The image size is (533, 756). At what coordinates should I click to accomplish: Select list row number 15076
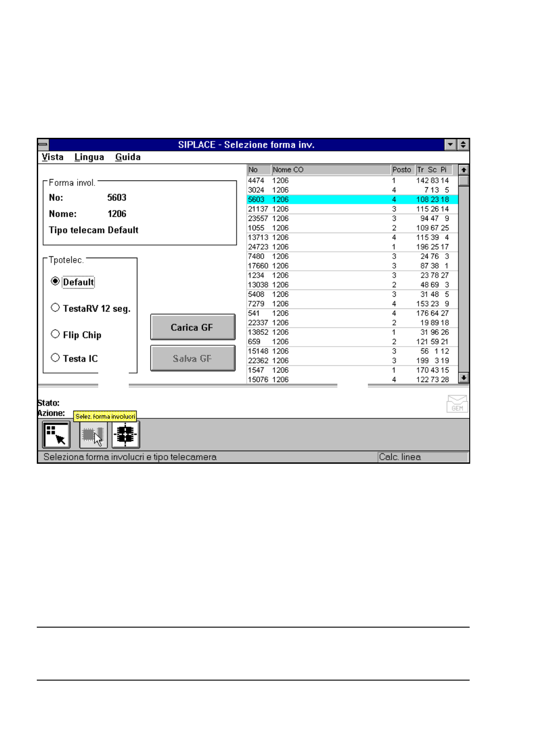tap(352, 379)
